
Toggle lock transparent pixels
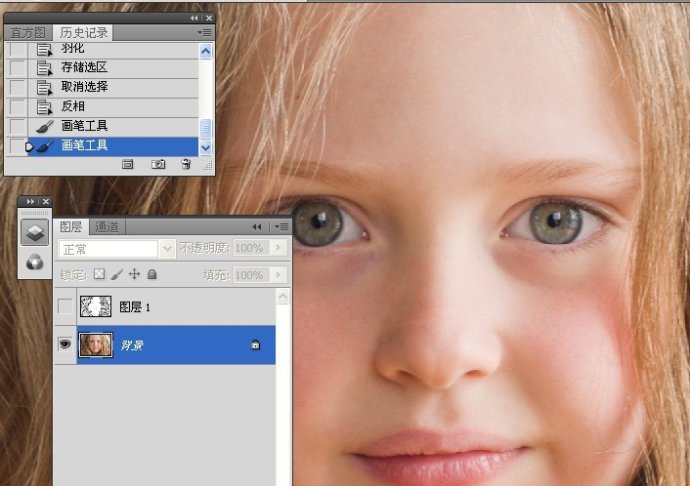[x=99, y=274]
